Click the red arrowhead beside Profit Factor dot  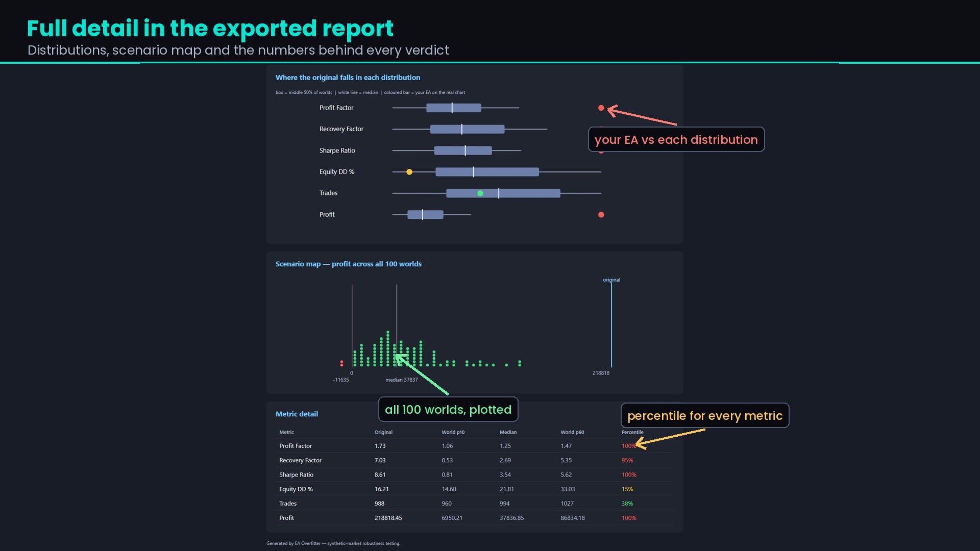click(612, 110)
